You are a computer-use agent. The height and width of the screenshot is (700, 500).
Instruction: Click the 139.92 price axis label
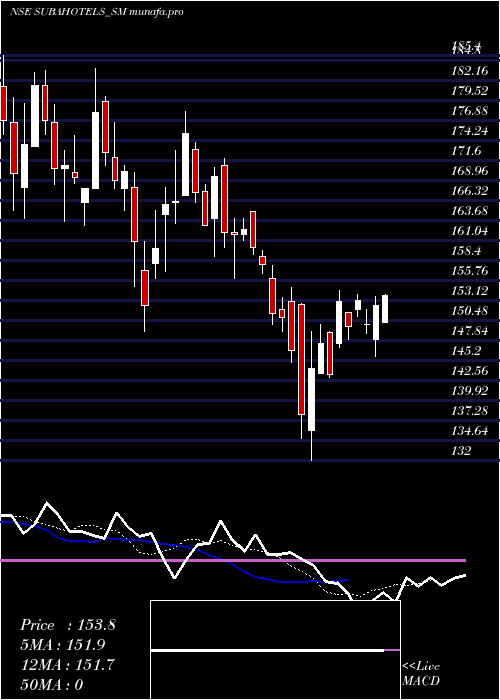click(470, 391)
